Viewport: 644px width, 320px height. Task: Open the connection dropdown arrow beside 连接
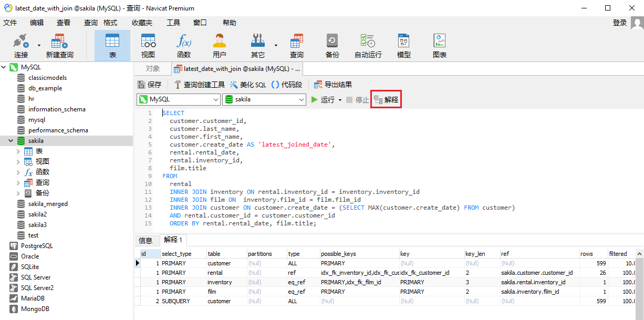[39, 45]
